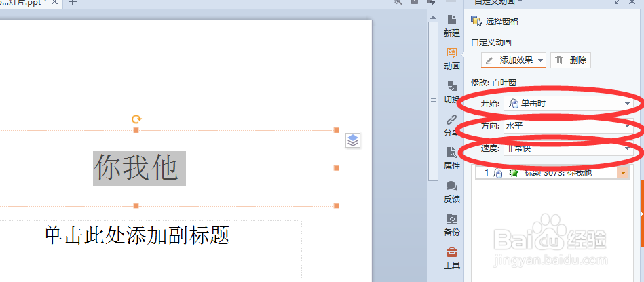Click the 添加效果 add effect button
Viewport: 644px width, 282px height.
[514, 60]
